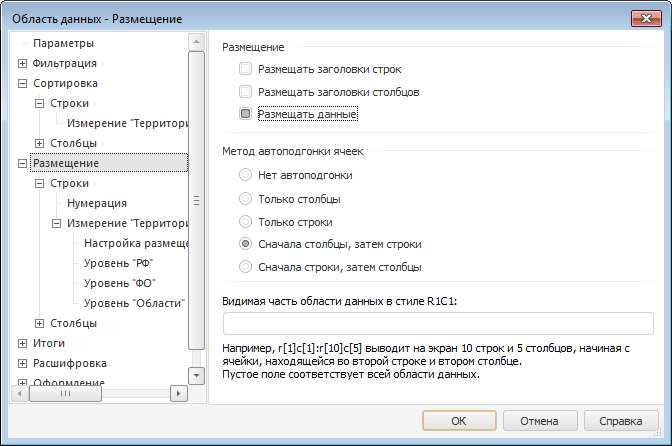
Task: Select Уровень "Области" in the tree
Action: pyautogui.click(x=133, y=303)
